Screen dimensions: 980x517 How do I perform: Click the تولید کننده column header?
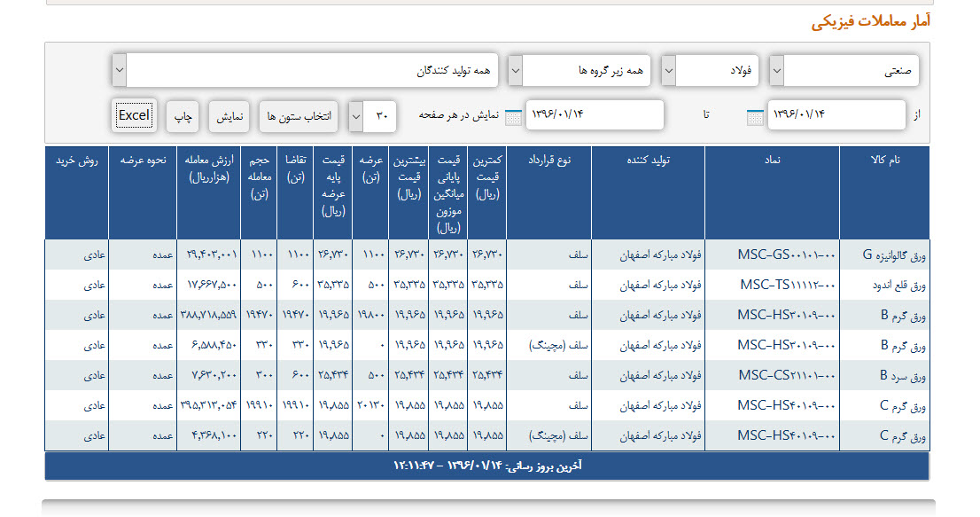[x=648, y=160]
